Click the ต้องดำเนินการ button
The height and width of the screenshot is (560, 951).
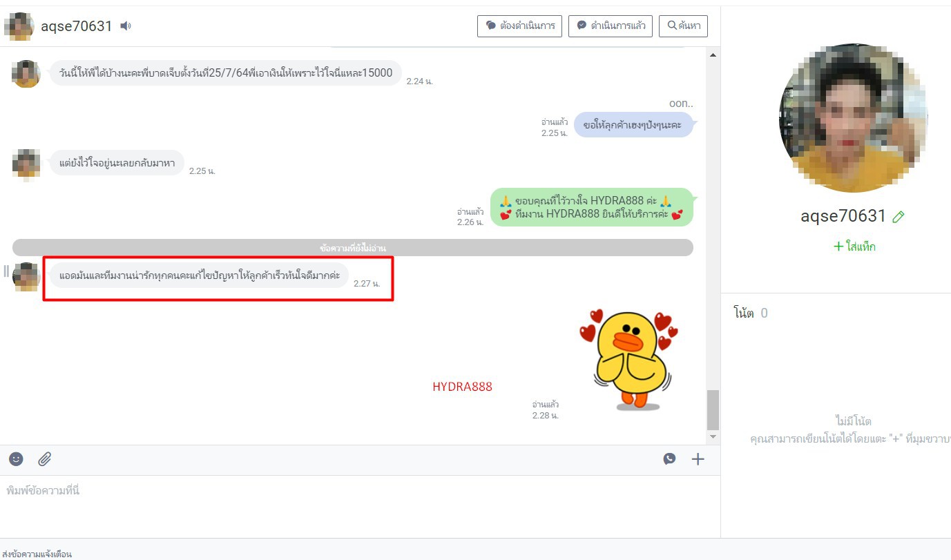[519, 26]
